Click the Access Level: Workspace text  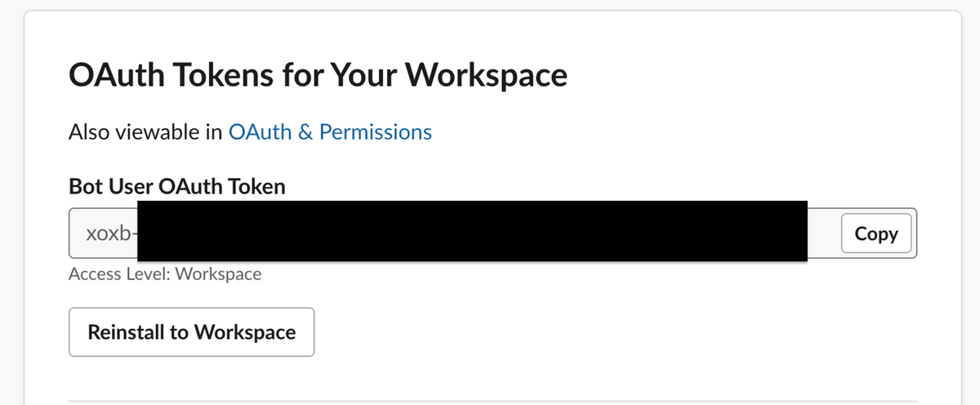165,274
